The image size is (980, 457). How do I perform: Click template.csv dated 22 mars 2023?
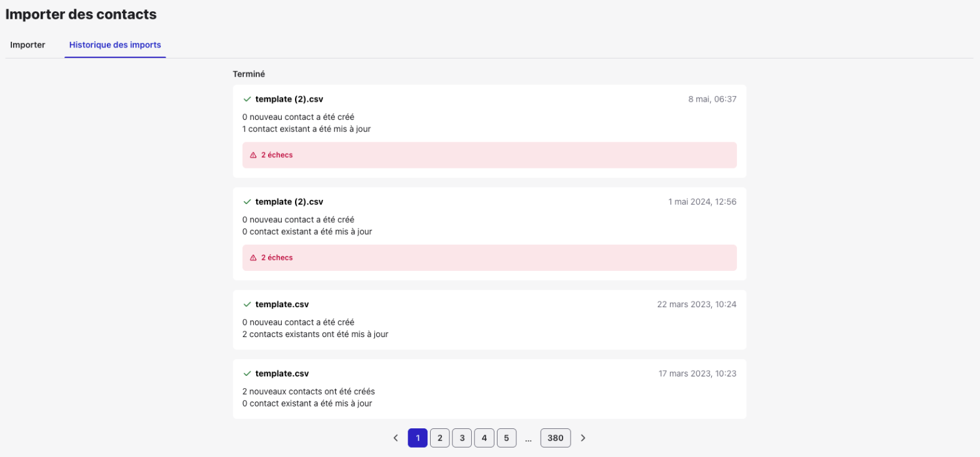282,305
